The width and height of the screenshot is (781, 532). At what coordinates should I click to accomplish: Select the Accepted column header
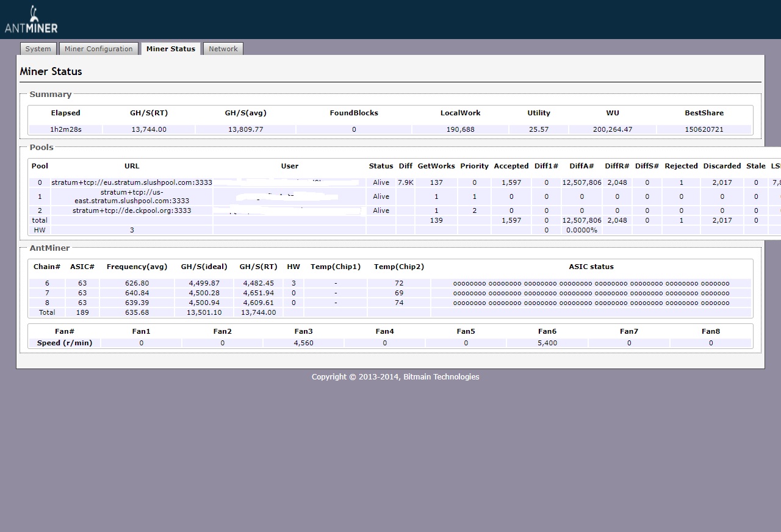[511, 166]
